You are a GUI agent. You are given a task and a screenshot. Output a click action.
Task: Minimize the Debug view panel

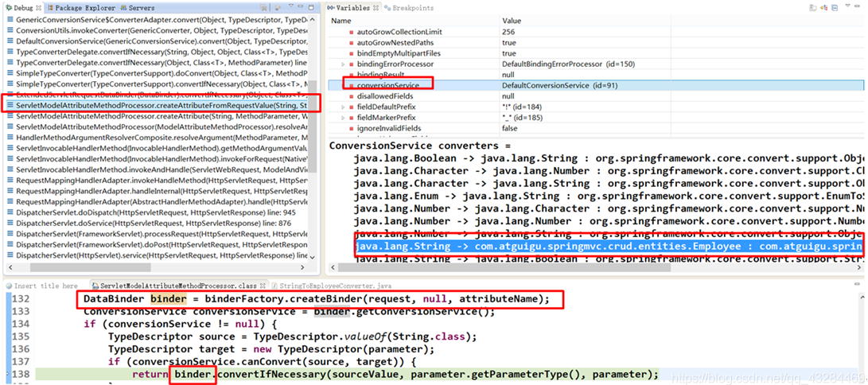(x=300, y=6)
